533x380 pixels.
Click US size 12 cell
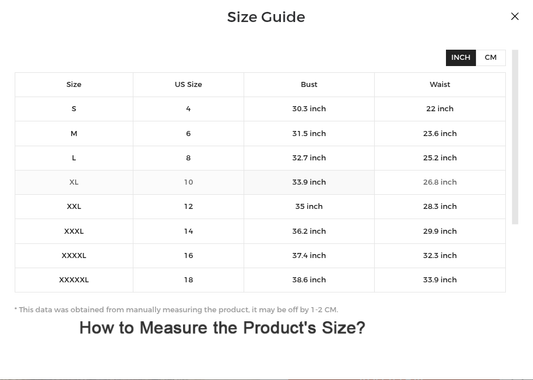pos(188,206)
